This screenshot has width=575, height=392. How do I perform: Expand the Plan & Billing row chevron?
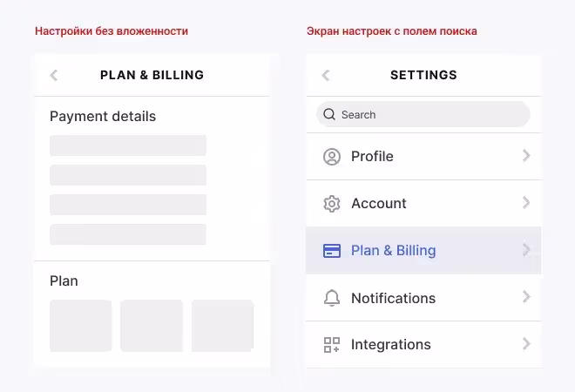tap(526, 250)
